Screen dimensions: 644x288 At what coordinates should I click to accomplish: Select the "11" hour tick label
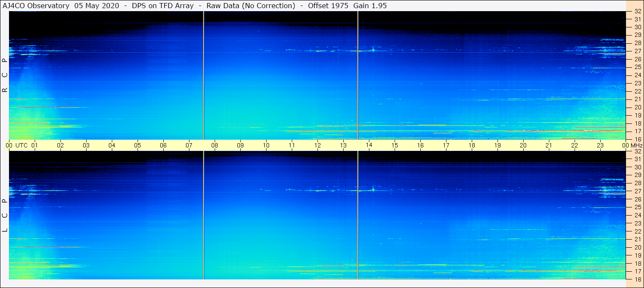[292, 145]
